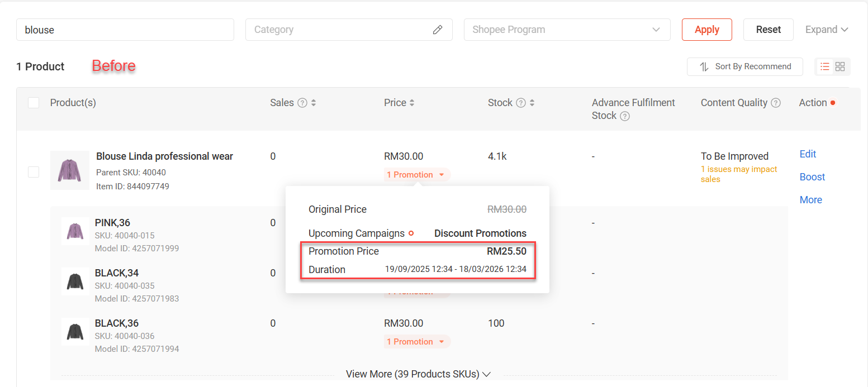This screenshot has width=868, height=387.
Task: Click Advance Fulfilment Stock help icon
Action: tap(625, 116)
